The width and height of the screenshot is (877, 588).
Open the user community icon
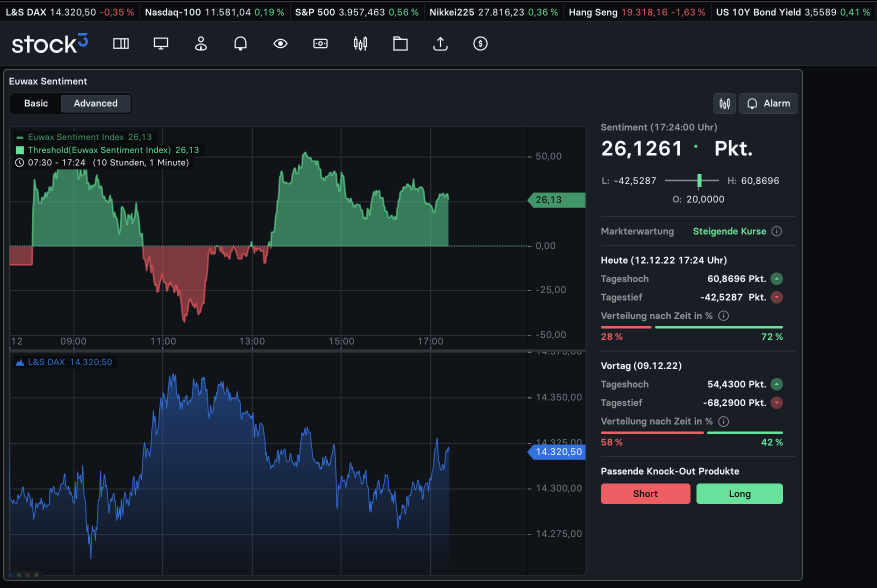(x=201, y=43)
